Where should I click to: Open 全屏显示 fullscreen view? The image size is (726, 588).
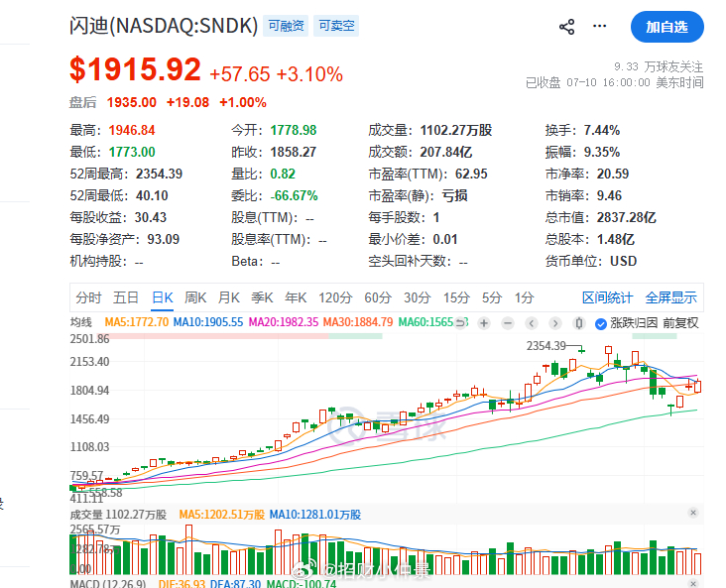[670, 297]
